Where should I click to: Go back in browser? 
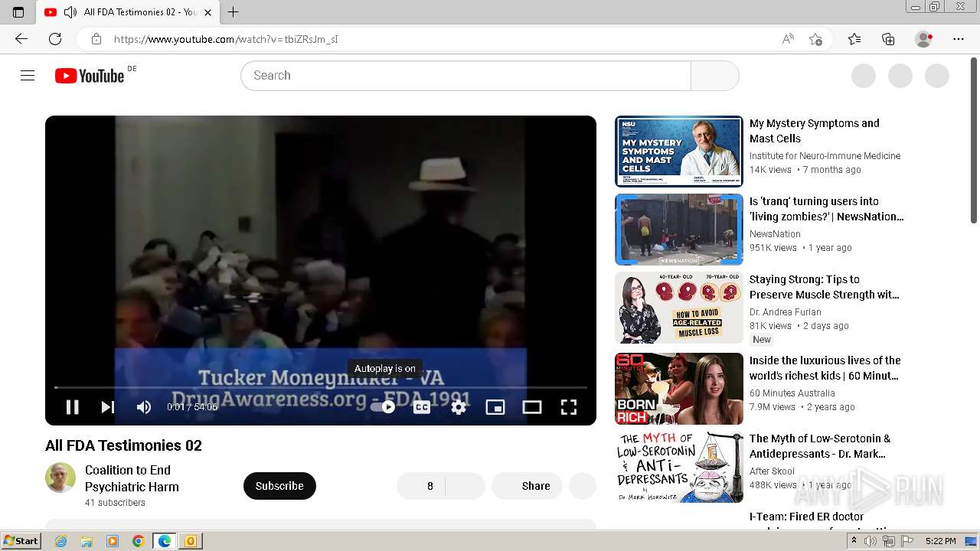[21, 39]
